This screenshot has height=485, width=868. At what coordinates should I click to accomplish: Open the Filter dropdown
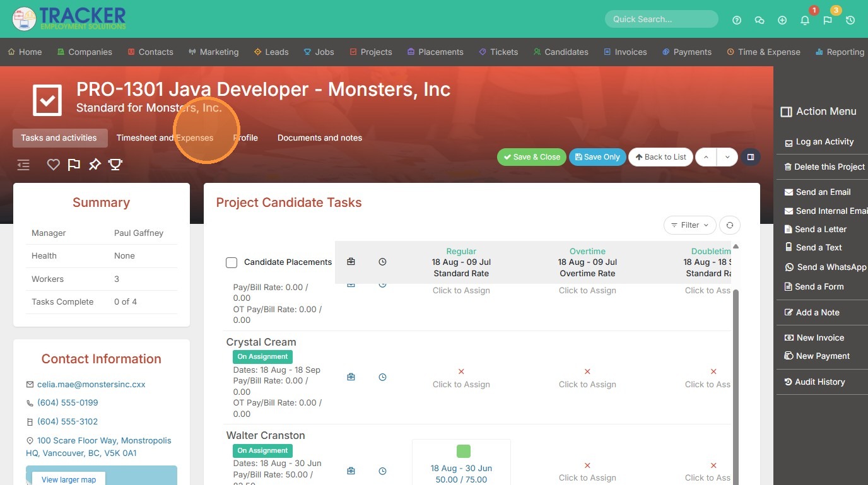(x=690, y=225)
